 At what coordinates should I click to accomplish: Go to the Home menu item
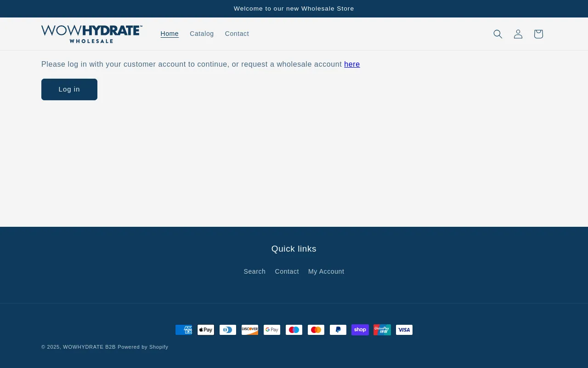pyautogui.click(x=170, y=34)
